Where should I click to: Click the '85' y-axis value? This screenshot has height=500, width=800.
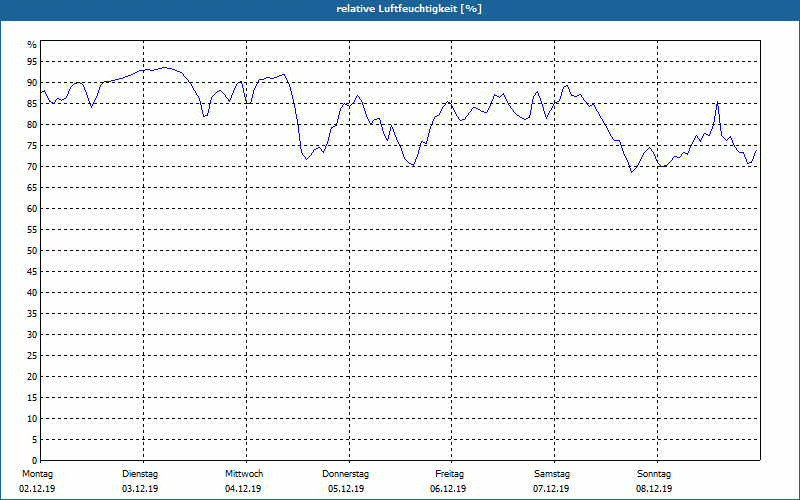(32, 104)
